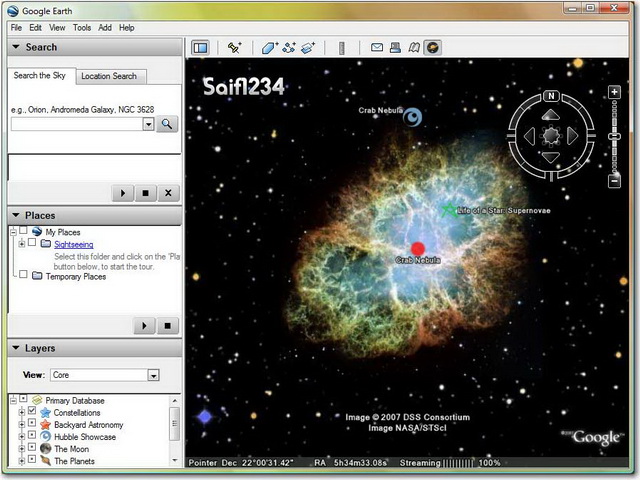Zoom out with the minus button
The image size is (640, 480).
click(x=614, y=181)
